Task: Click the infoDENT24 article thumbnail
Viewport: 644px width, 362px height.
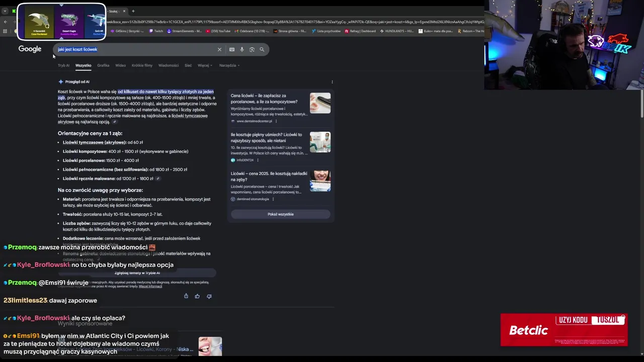Action: tap(320, 142)
